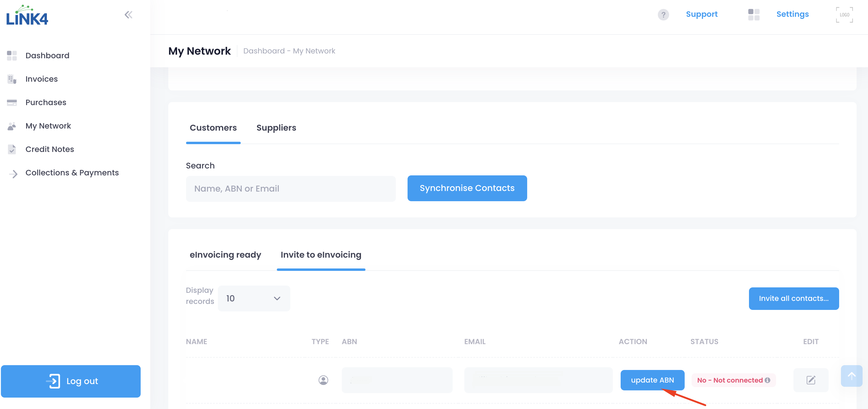Switch to the Suppliers tab
This screenshot has height=409, width=868.
(x=276, y=128)
